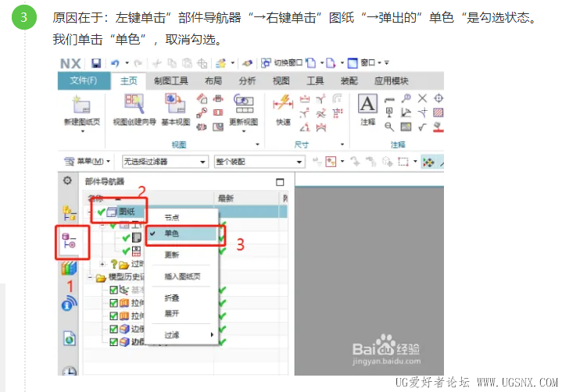Screen dimensions: 562x392
Task: Open the Reuse Library books icon
Action: click(x=69, y=268)
